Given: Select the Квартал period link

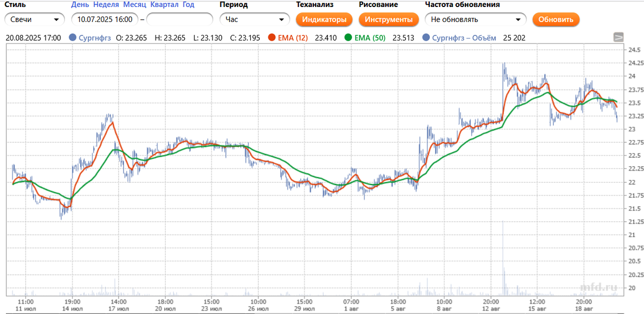Looking at the screenshot, I should point(164,5).
